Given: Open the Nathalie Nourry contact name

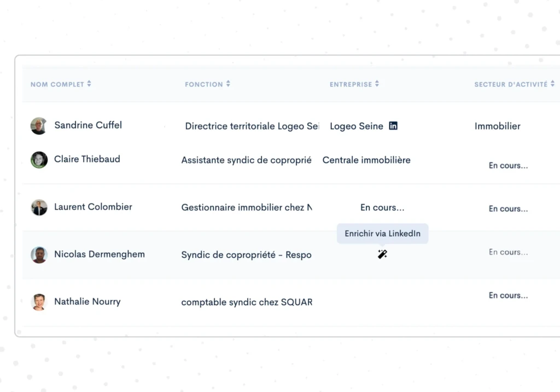Looking at the screenshot, I should (87, 301).
